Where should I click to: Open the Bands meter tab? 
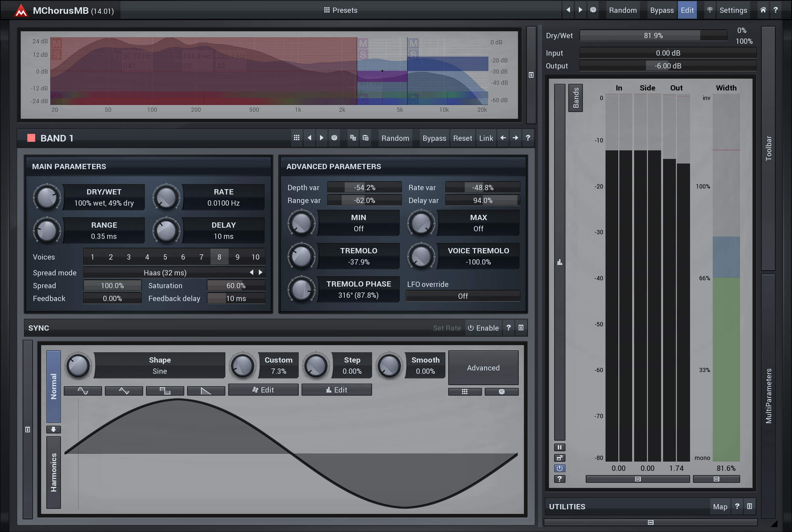pyautogui.click(x=576, y=98)
